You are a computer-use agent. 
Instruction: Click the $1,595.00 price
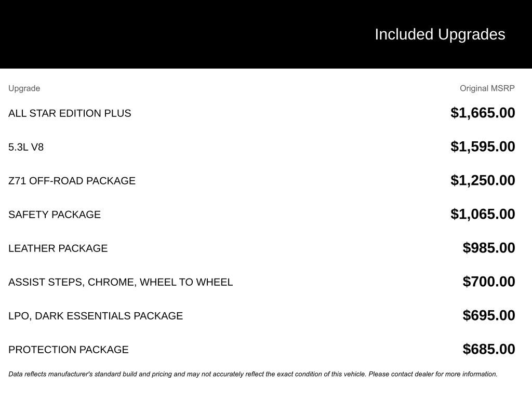pos(483,147)
